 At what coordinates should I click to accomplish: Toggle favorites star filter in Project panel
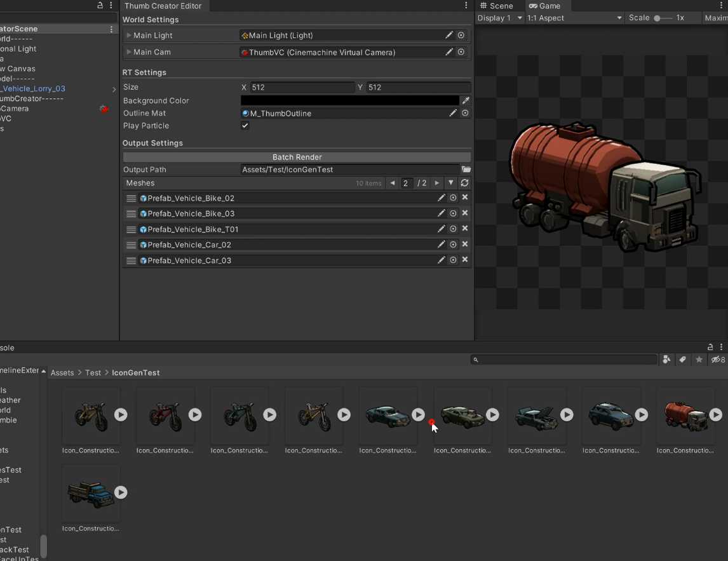[x=699, y=360]
